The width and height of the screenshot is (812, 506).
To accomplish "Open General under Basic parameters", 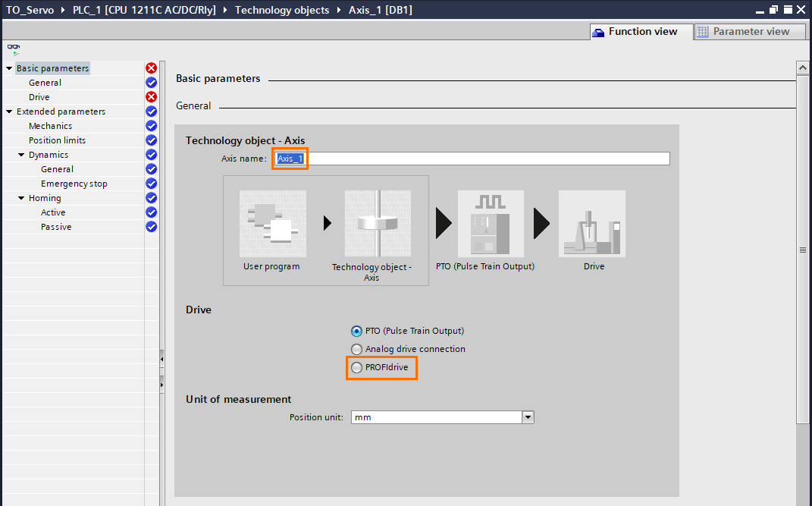I will [x=45, y=83].
